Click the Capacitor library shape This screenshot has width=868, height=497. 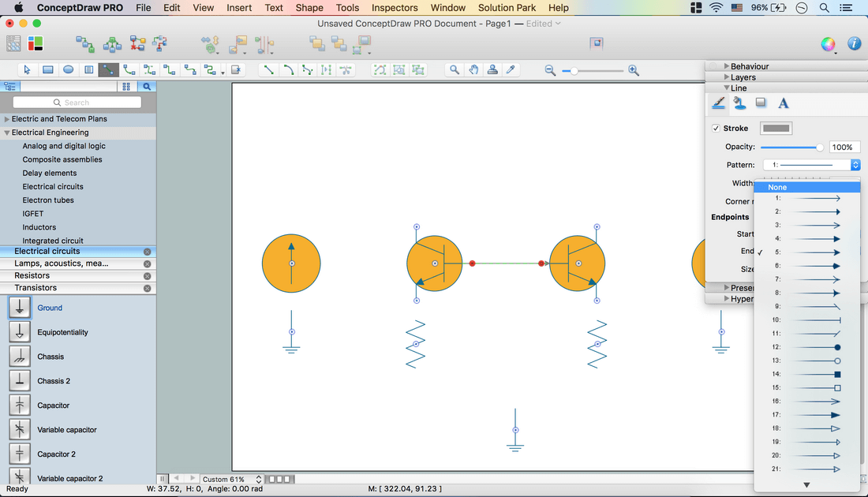[20, 405]
